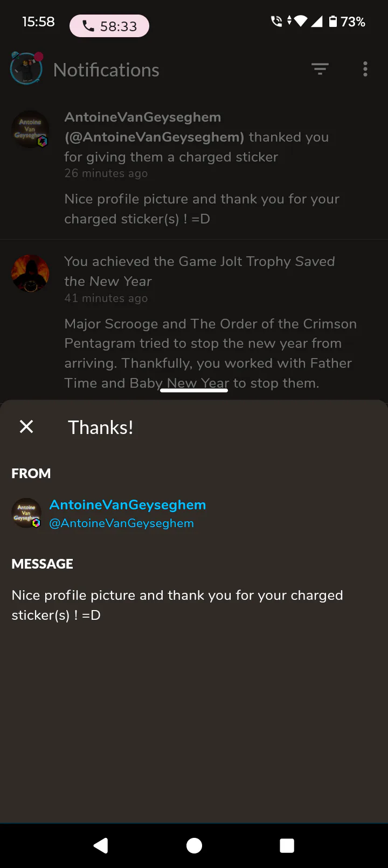
Task: Tap your profile avatar beside Notifications
Action: coord(26,68)
